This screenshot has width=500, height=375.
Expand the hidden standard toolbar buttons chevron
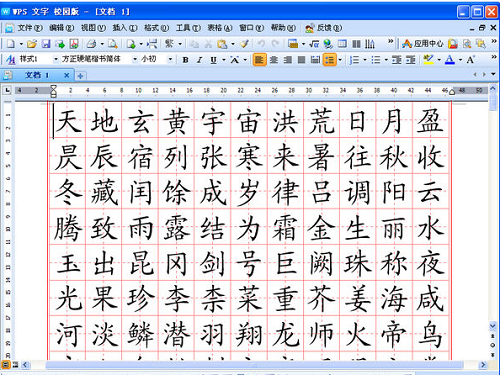[390, 41]
